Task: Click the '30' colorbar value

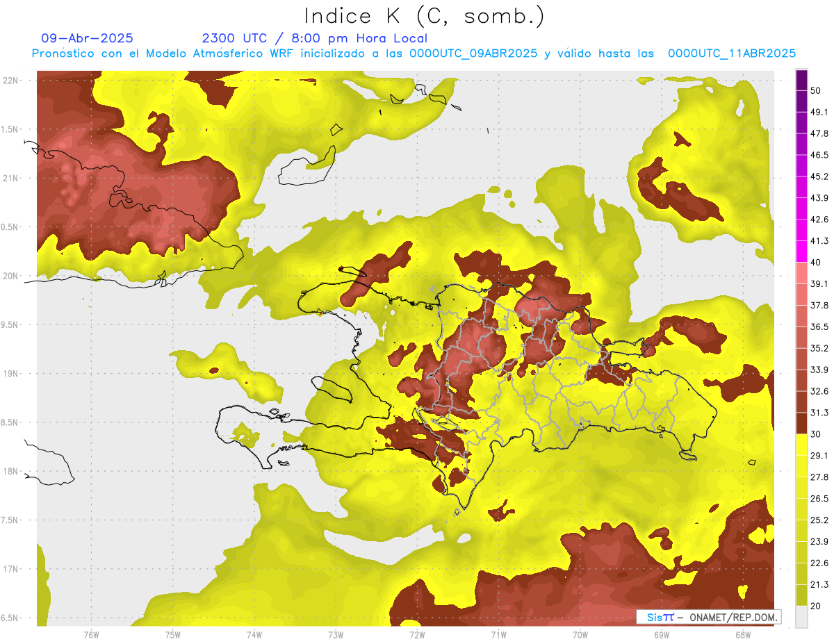Action: (x=817, y=434)
